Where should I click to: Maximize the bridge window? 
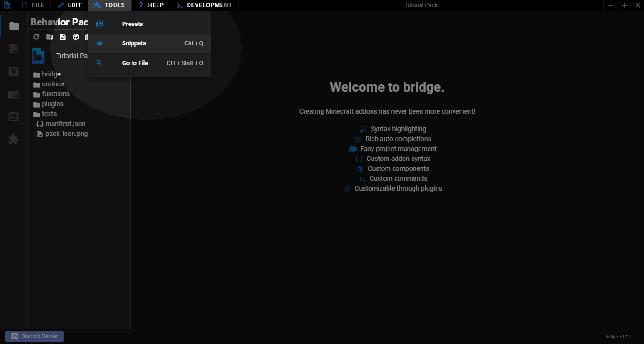click(624, 5)
